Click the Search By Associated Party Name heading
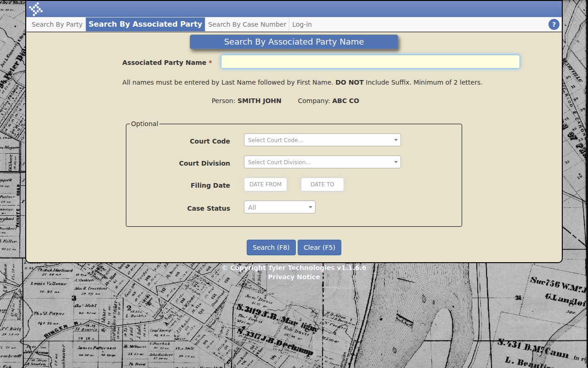Screen dimensions: 588x368 click(294, 42)
